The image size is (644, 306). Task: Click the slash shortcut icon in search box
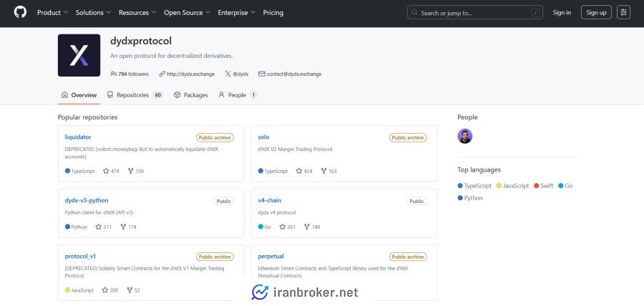tap(535, 13)
